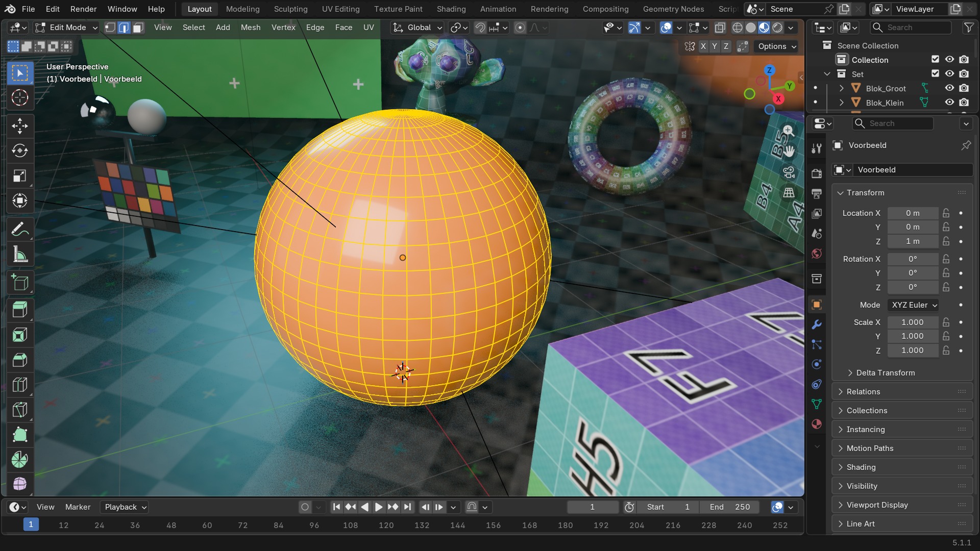980x551 pixels.
Task: Open the Global orientation dropdown
Action: pyautogui.click(x=417, y=28)
